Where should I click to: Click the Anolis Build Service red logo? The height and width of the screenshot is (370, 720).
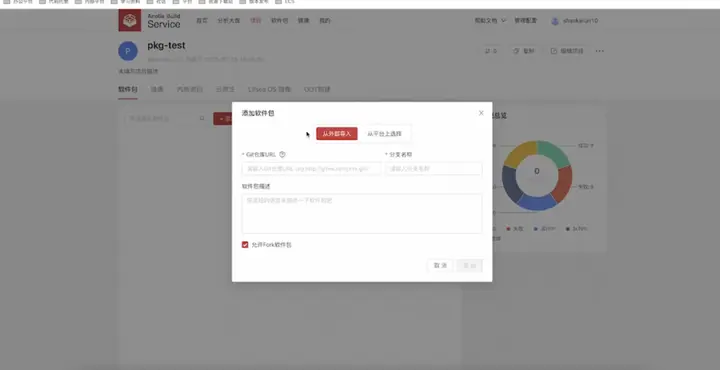(130, 20)
